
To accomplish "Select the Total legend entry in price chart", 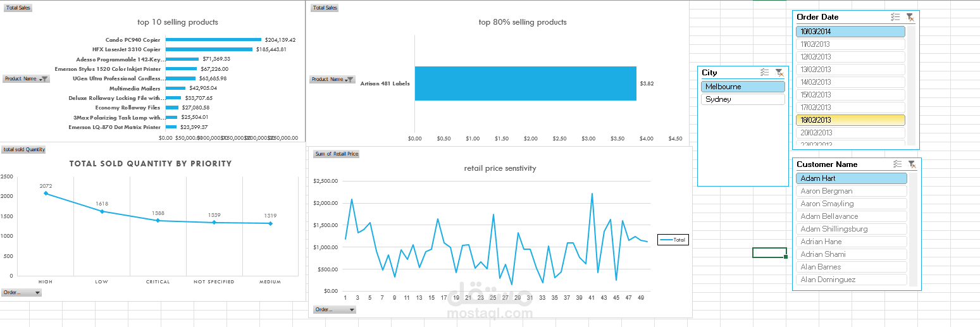I will (673, 240).
